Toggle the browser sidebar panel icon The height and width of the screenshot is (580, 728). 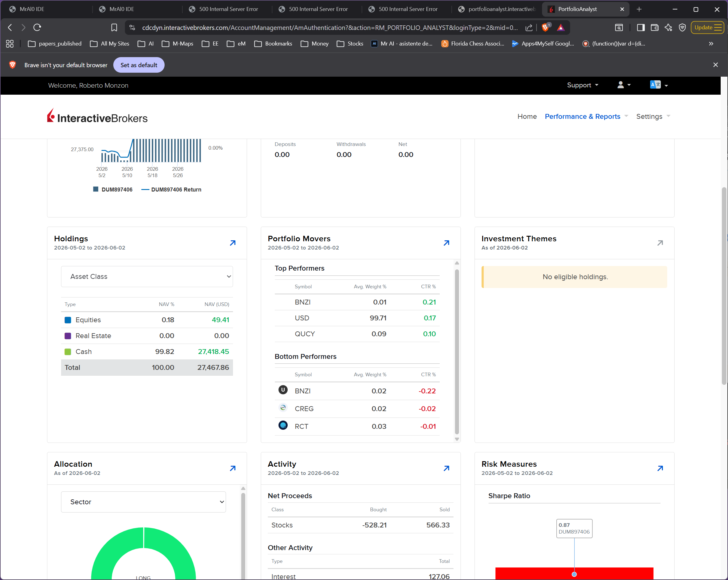click(x=641, y=27)
